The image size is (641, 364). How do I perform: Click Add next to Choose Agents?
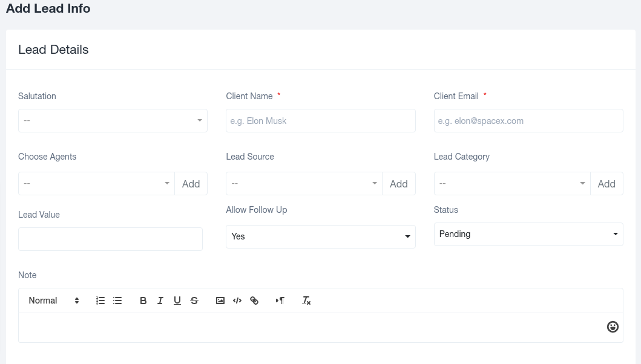[x=191, y=183]
